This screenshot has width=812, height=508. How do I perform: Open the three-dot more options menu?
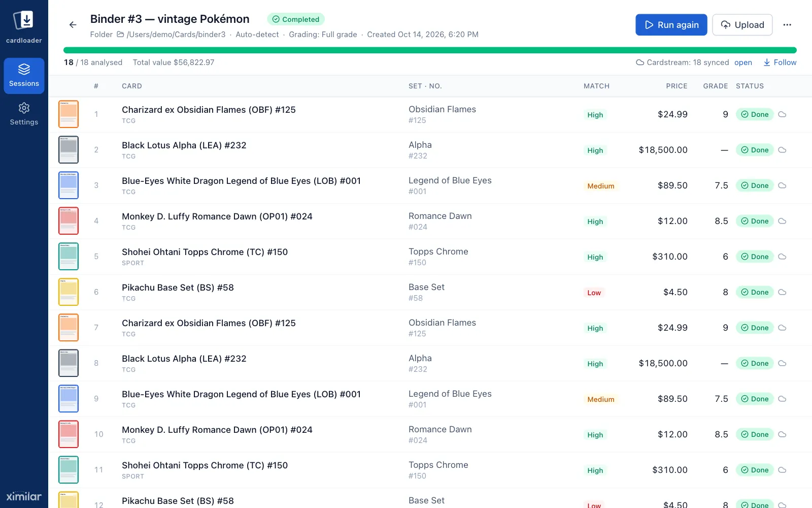tap(787, 25)
